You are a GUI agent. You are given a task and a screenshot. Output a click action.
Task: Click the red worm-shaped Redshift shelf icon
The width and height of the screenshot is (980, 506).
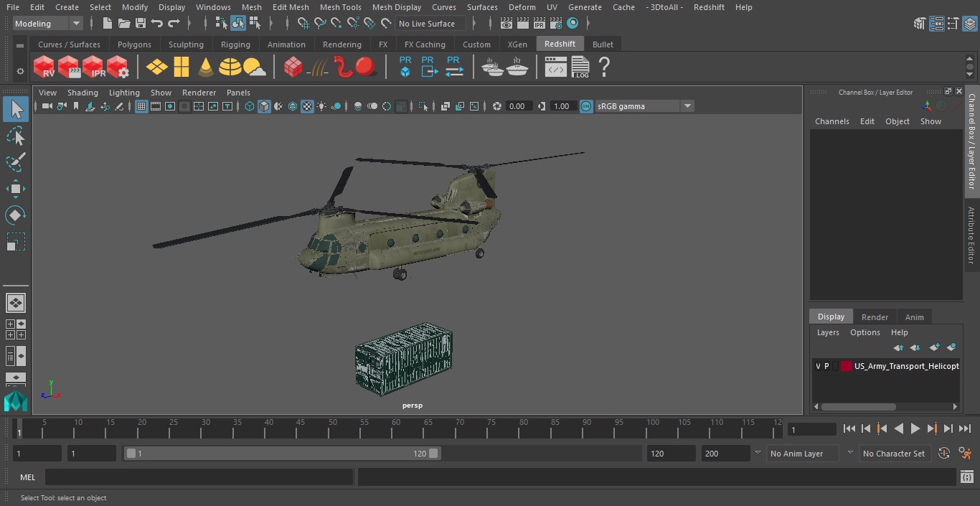click(343, 67)
